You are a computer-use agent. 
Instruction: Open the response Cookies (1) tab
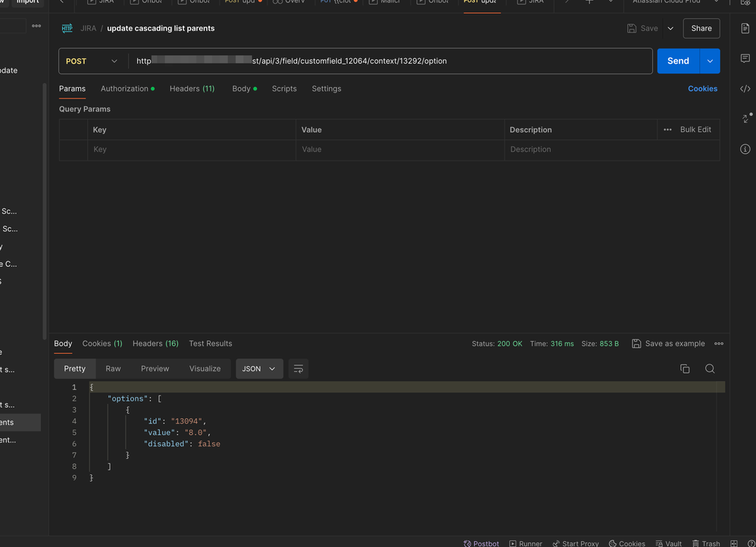point(102,344)
